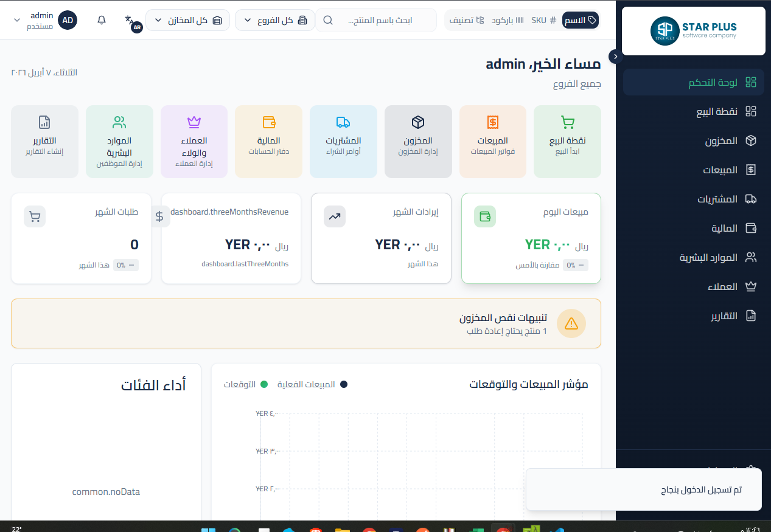Open the المشتريات truck quick card
The image size is (771, 532).
[343, 141]
